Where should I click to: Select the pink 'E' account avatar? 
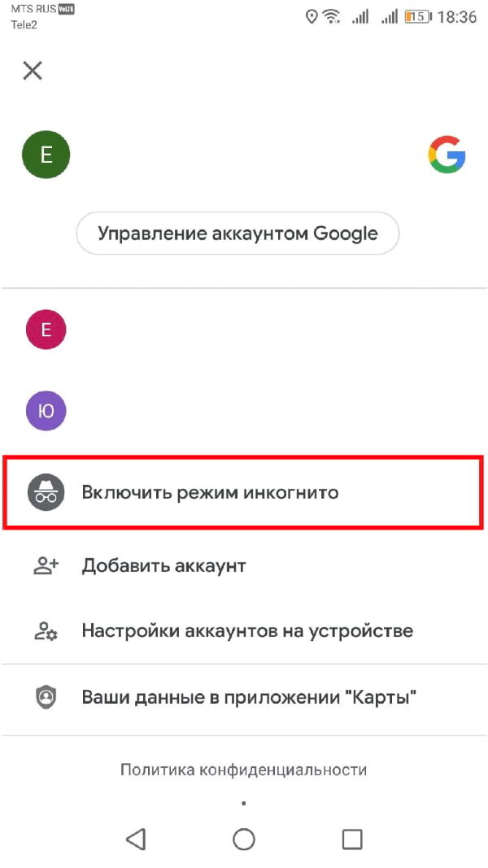[46, 329]
